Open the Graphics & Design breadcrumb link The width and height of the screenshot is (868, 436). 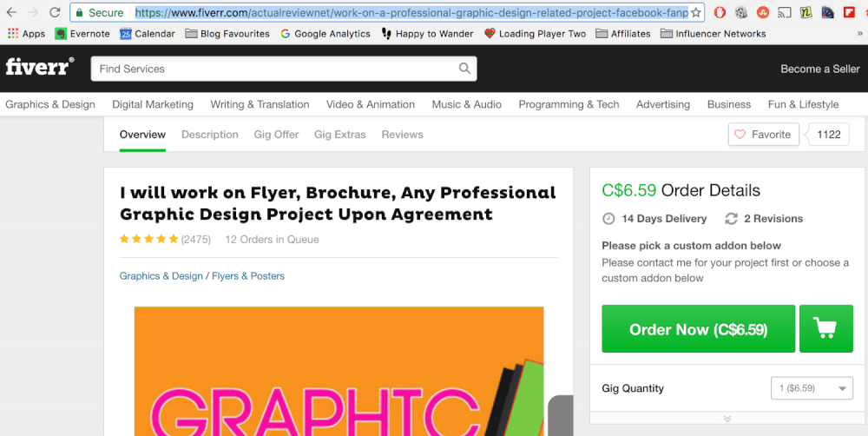(x=161, y=276)
